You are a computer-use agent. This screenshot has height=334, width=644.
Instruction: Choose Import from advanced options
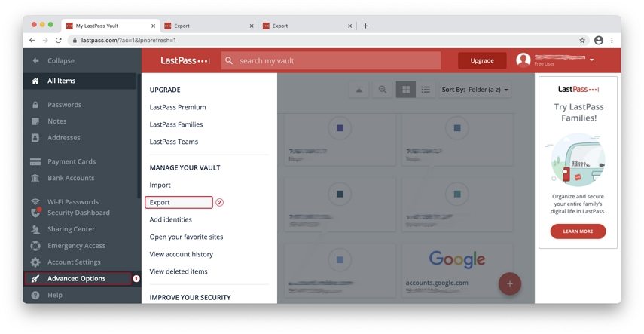pyautogui.click(x=160, y=185)
